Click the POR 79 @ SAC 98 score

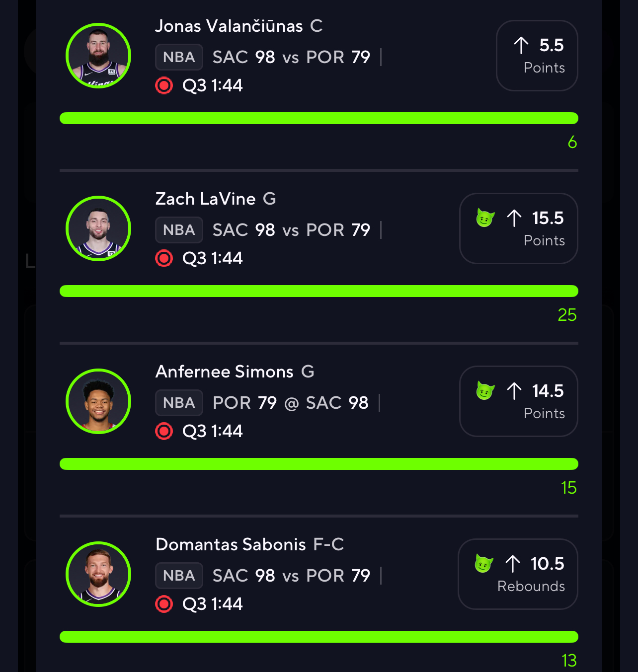(291, 403)
